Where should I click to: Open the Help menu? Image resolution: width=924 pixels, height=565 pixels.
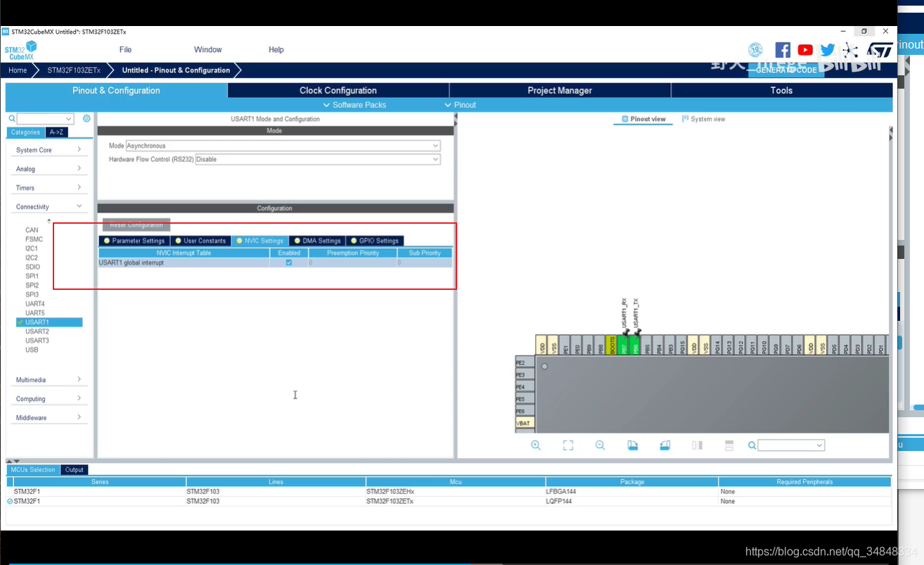[276, 50]
